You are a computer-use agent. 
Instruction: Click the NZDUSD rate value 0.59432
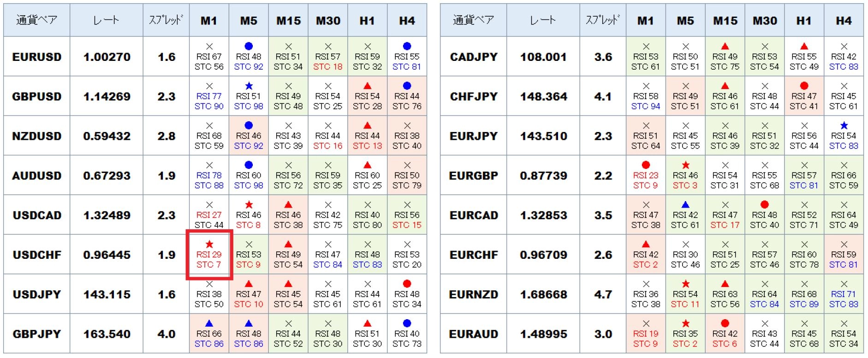107,136
